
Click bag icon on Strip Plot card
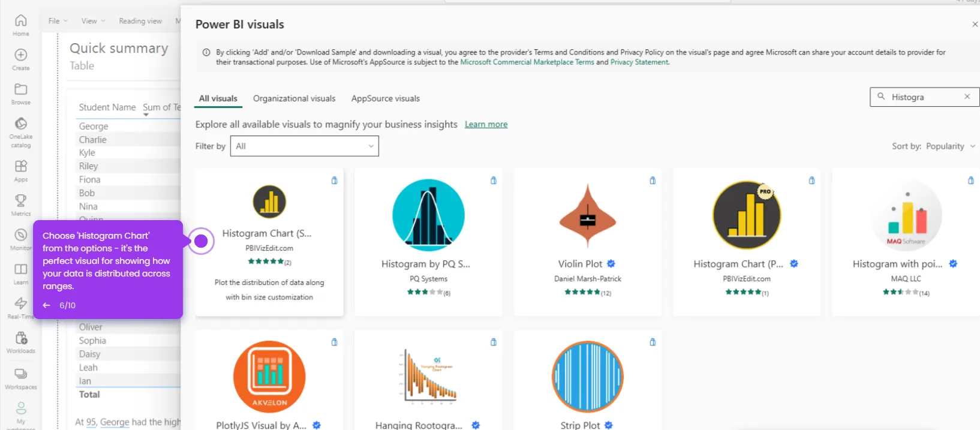click(653, 342)
